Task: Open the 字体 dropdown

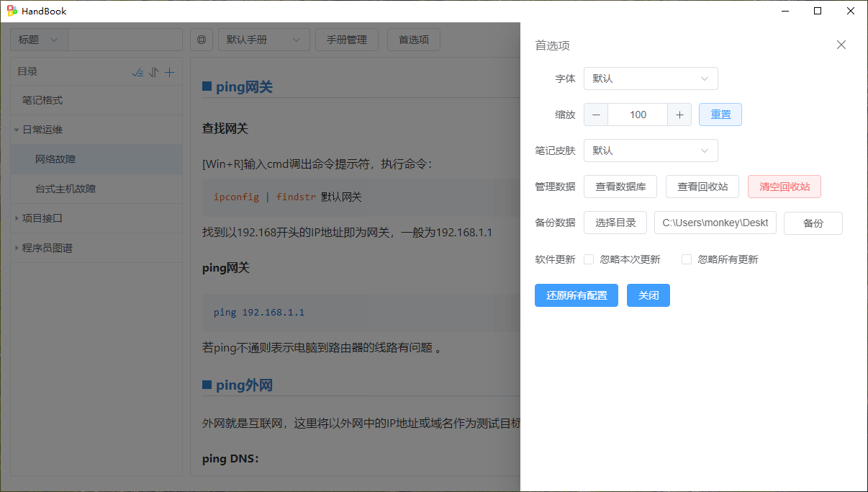Action: [651, 79]
